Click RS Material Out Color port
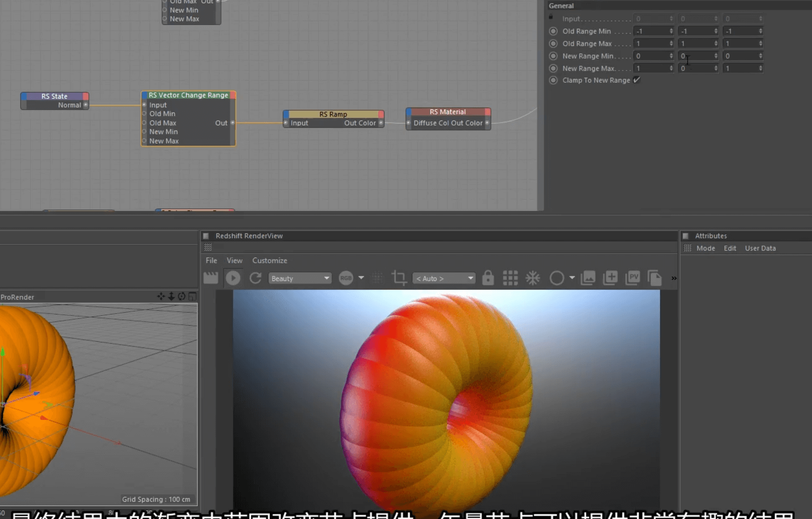Screen dimensions: 812x519 click(x=487, y=123)
